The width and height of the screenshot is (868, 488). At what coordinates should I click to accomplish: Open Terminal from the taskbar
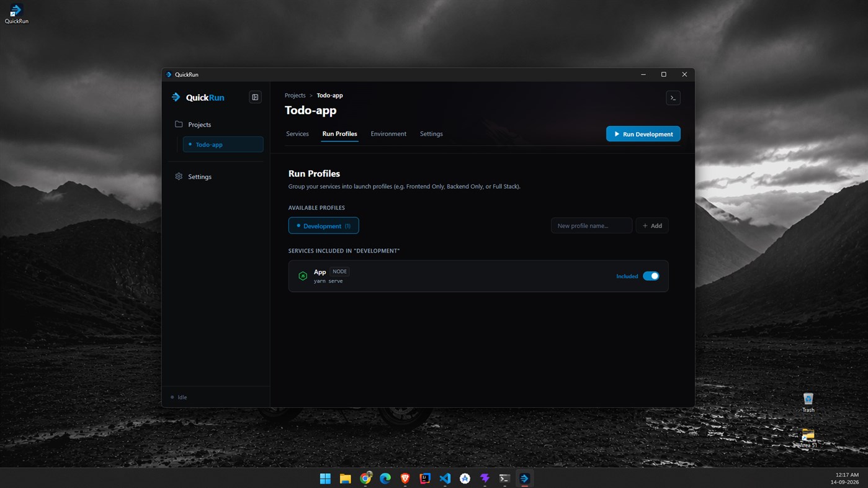tap(504, 479)
